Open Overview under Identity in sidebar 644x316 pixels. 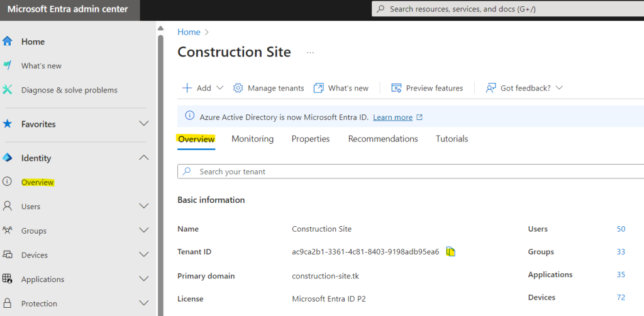tap(37, 183)
